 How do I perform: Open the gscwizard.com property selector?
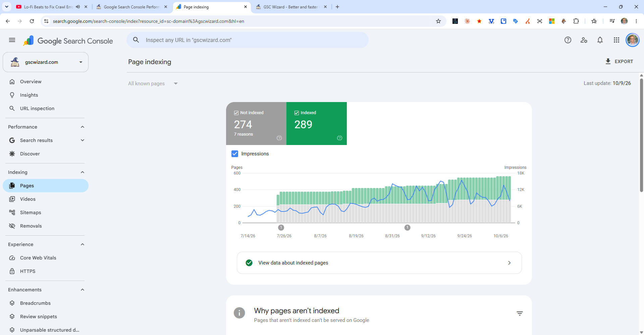pyautogui.click(x=46, y=62)
